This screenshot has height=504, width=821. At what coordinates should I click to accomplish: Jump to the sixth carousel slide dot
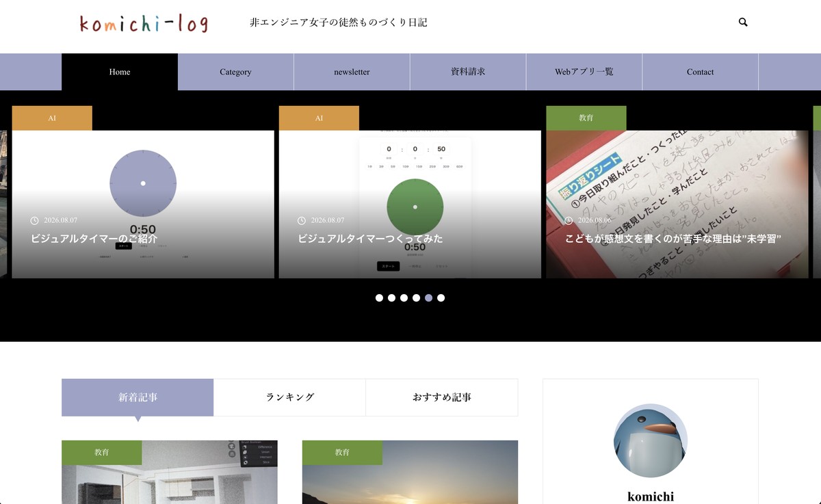click(441, 298)
